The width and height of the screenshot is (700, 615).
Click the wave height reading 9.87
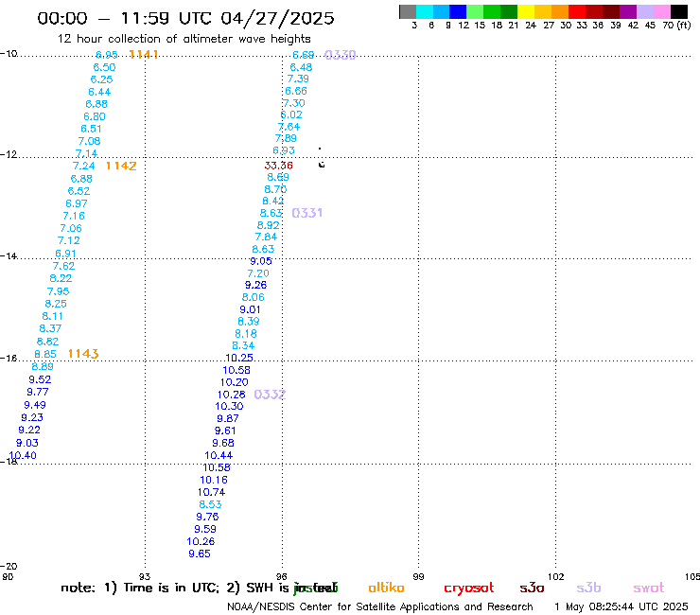[228, 418]
